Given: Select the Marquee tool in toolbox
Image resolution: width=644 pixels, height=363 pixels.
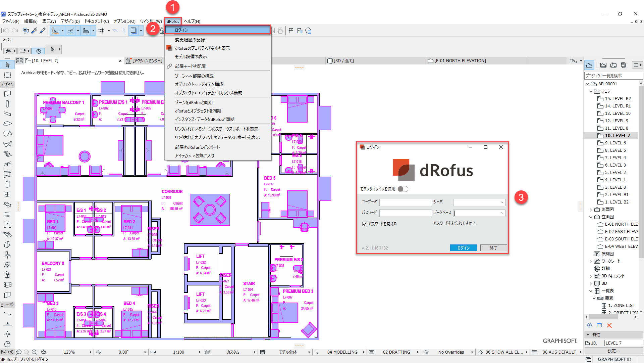Looking at the screenshot, I should pyautogui.click(x=7, y=75).
